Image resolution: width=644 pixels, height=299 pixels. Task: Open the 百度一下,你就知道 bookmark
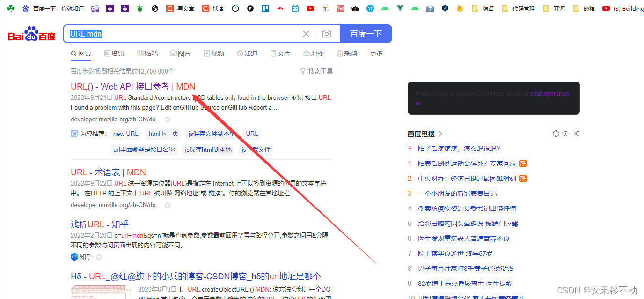pyautogui.click(x=53, y=8)
